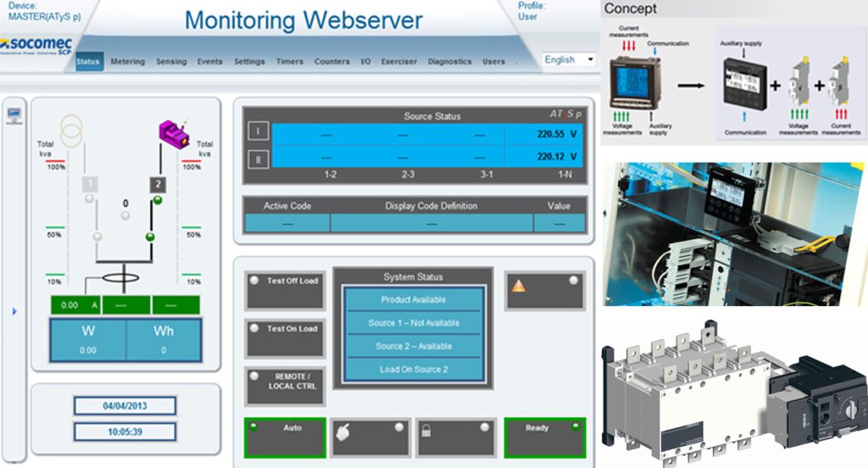868x468 pixels.
Task: Click the Ready status button
Action: tap(545, 437)
